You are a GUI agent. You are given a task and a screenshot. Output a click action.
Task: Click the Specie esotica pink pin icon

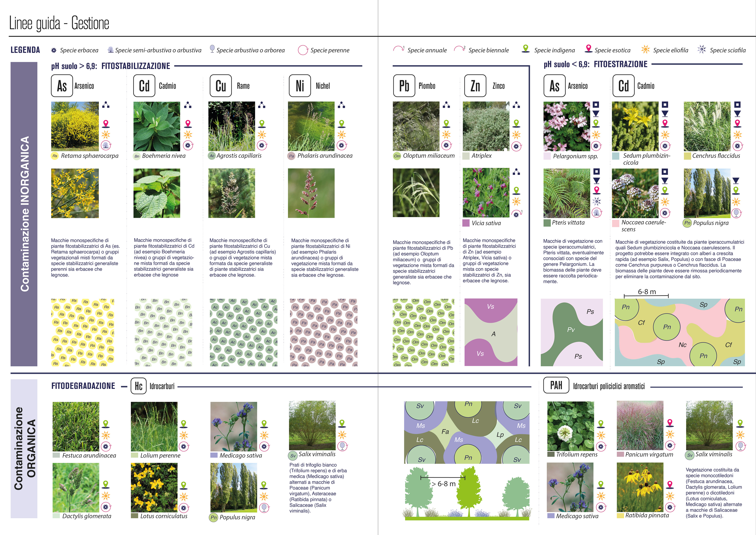[588, 49]
